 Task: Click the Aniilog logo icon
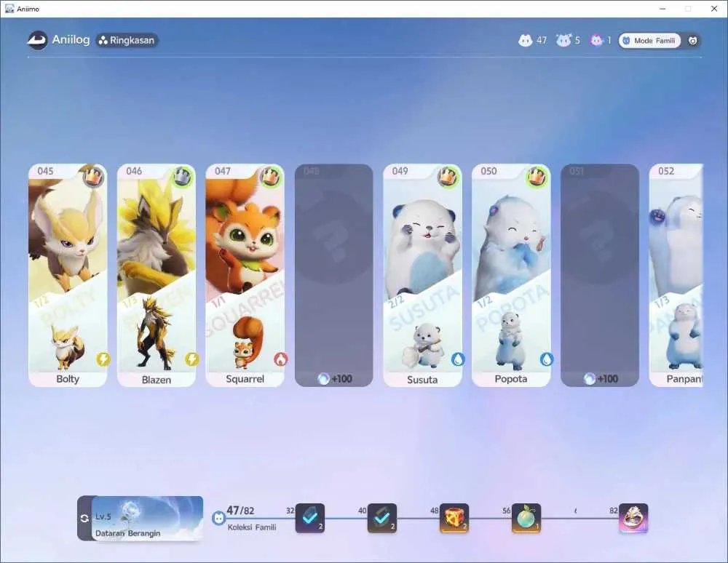37,40
